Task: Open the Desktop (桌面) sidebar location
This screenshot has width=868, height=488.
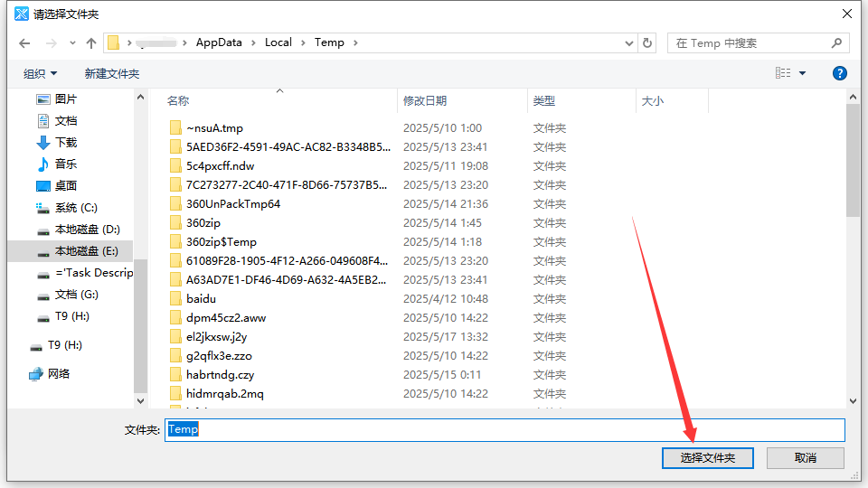Action: point(65,186)
